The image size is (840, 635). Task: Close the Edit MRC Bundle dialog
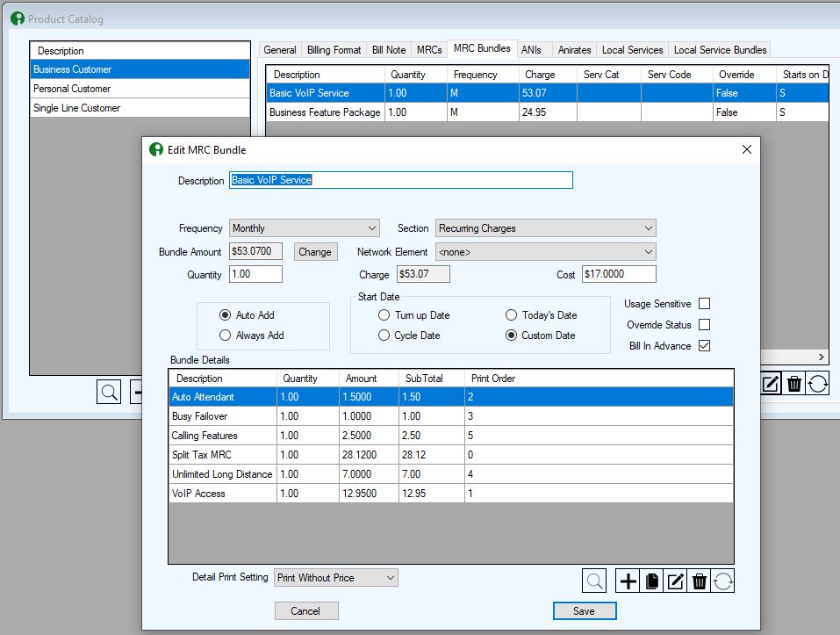[747, 149]
